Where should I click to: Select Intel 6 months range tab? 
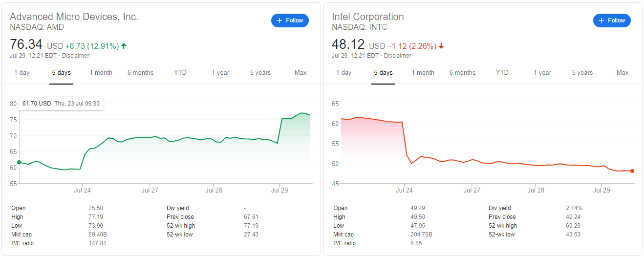(462, 73)
